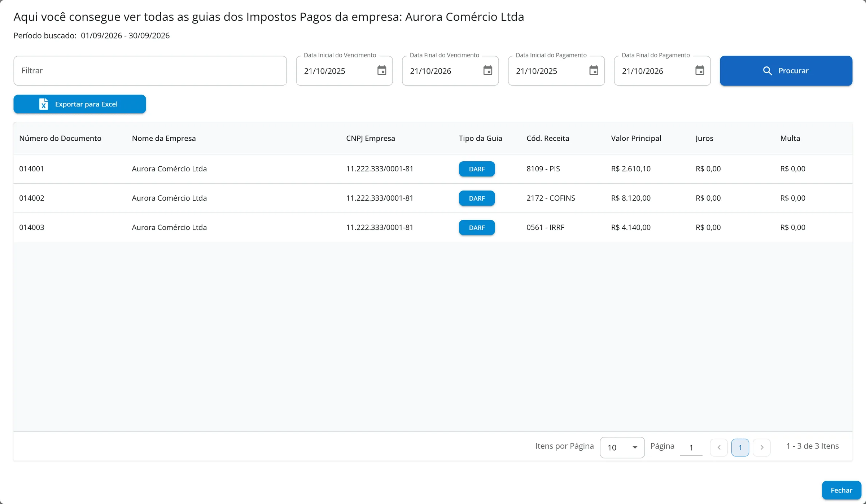
Task: Click the DARF badge for document 014002
Action: pyautogui.click(x=477, y=198)
